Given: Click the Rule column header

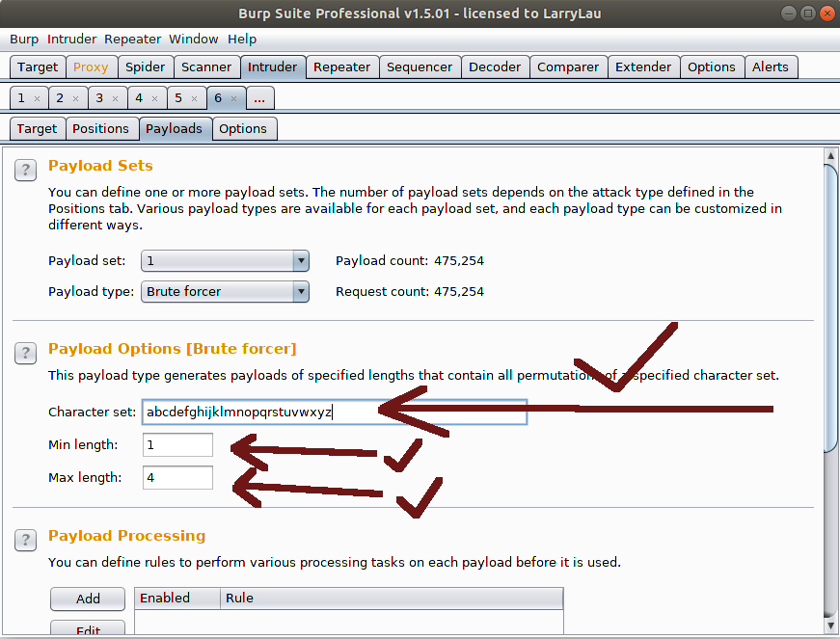Looking at the screenshot, I should pos(392,599).
